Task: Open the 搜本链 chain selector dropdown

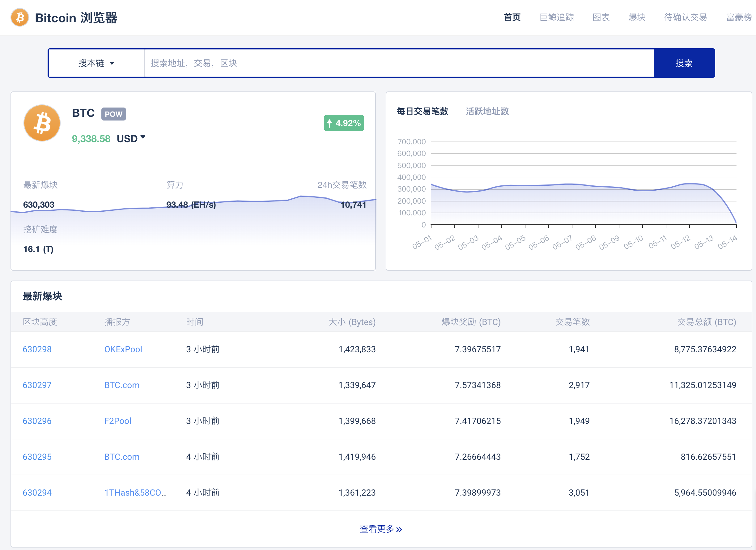Action: click(x=96, y=63)
